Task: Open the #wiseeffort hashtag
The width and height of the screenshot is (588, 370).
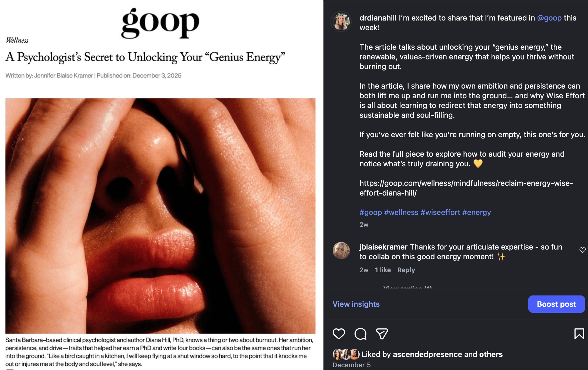Action: [x=440, y=212]
